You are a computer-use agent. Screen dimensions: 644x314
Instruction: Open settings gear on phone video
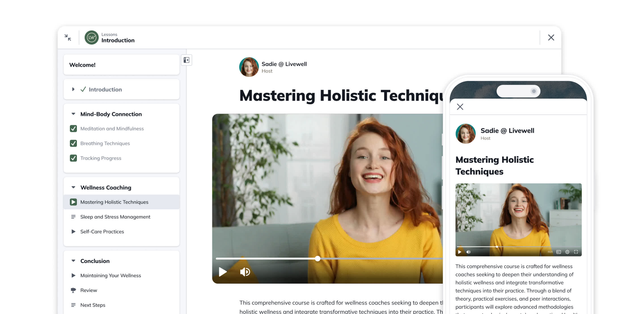tap(567, 252)
